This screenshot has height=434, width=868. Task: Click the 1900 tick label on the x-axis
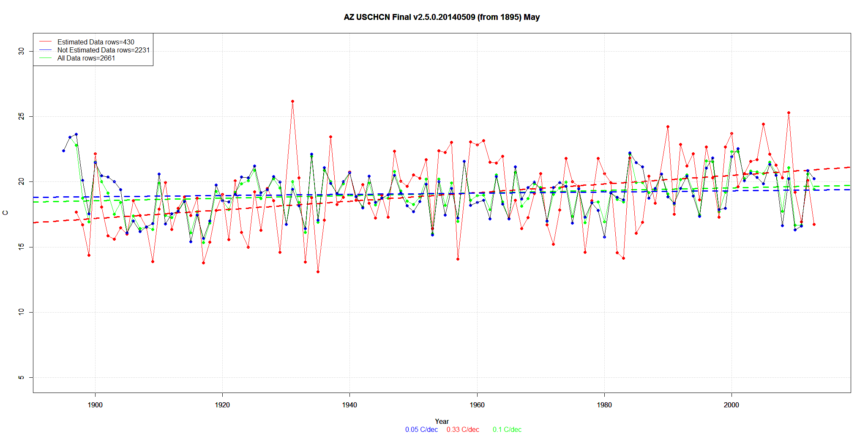95,405
